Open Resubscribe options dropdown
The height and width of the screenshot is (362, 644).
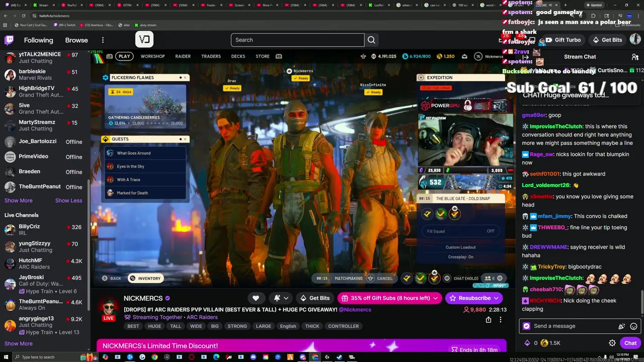496,298
